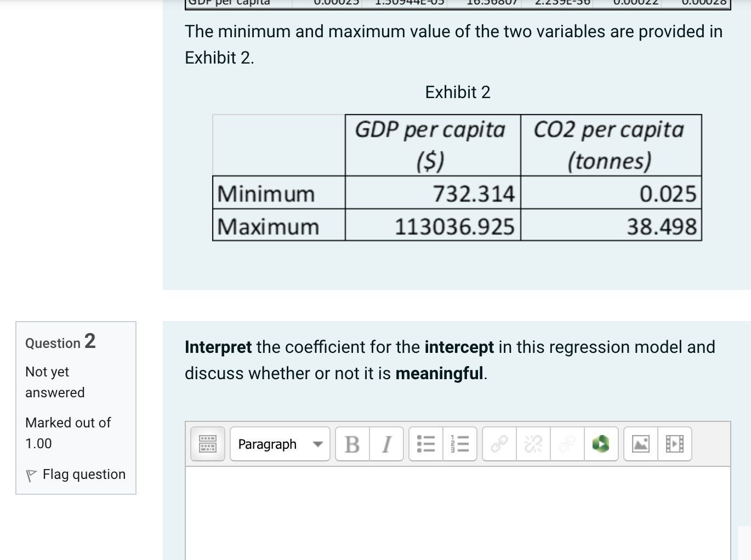Insert an image using the picture icon
Viewport: 751px width, 560px height.
641,444
